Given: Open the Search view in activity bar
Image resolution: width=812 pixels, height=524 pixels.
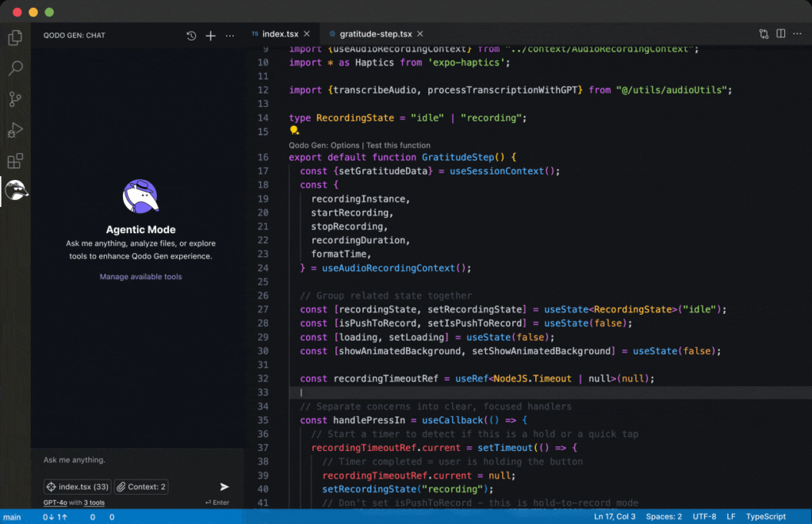Looking at the screenshot, I should pos(14,68).
